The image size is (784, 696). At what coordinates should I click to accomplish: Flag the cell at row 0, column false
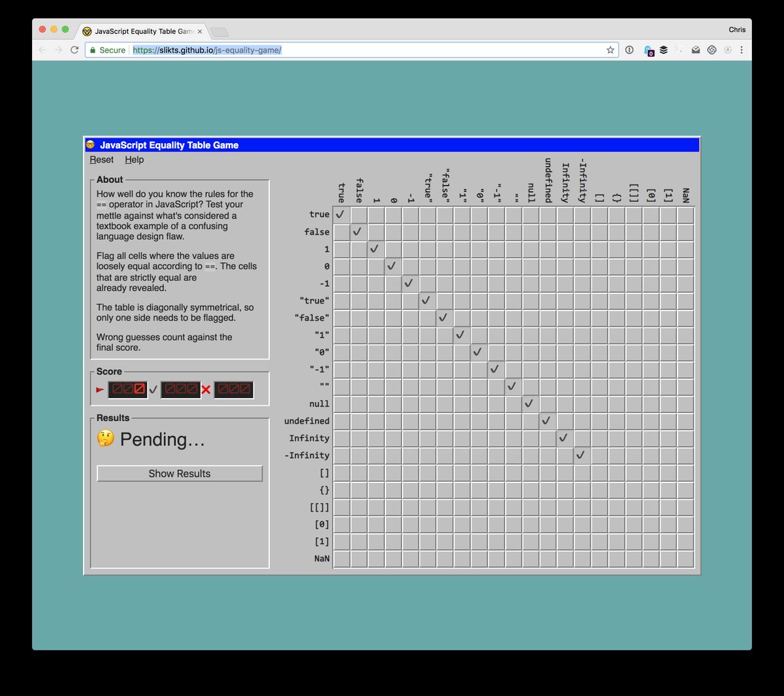tap(359, 267)
